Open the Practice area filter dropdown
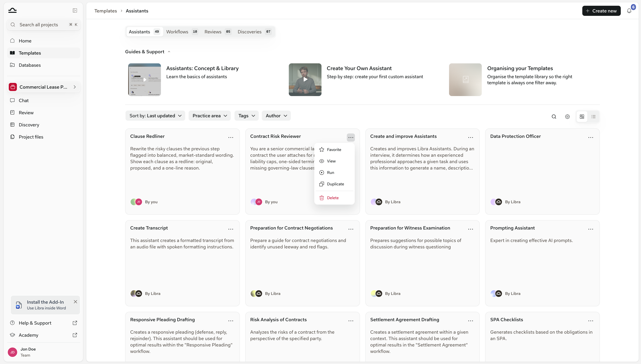Image resolution: width=641 pixels, height=364 pixels. (x=209, y=115)
